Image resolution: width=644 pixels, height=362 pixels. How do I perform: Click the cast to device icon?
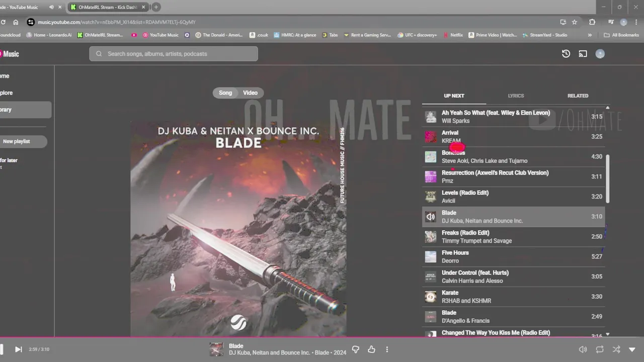(x=583, y=54)
